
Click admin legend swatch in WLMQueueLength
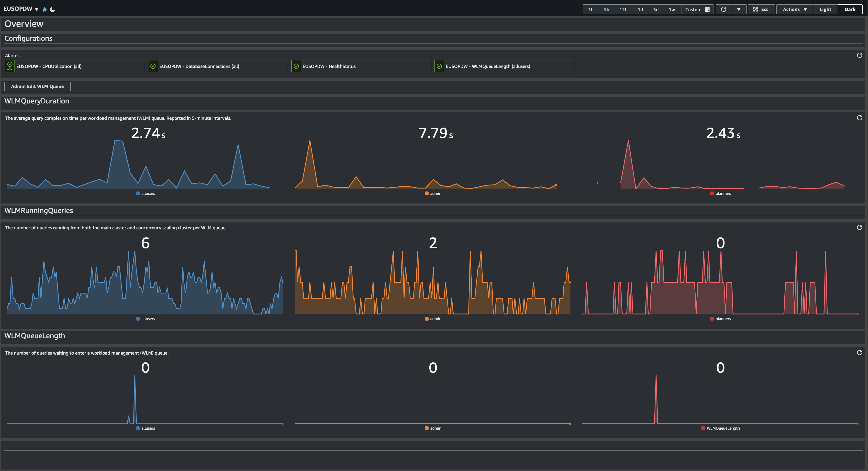pyautogui.click(x=427, y=428)
